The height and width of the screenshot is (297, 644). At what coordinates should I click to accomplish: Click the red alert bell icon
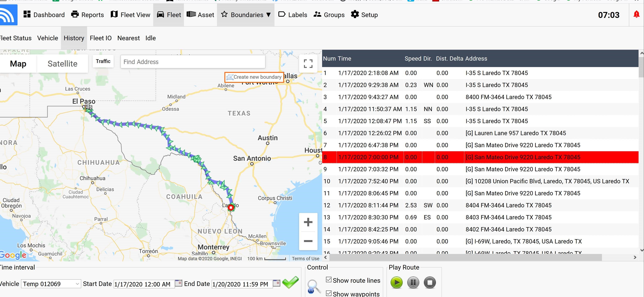[x=636, y=14]
